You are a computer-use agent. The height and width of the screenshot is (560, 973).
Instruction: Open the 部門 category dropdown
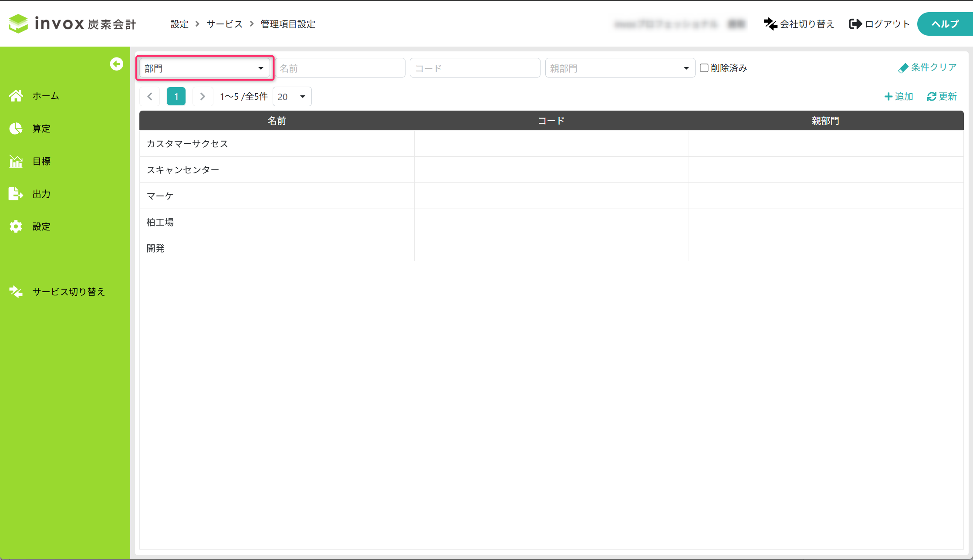(x=204, y=68)
